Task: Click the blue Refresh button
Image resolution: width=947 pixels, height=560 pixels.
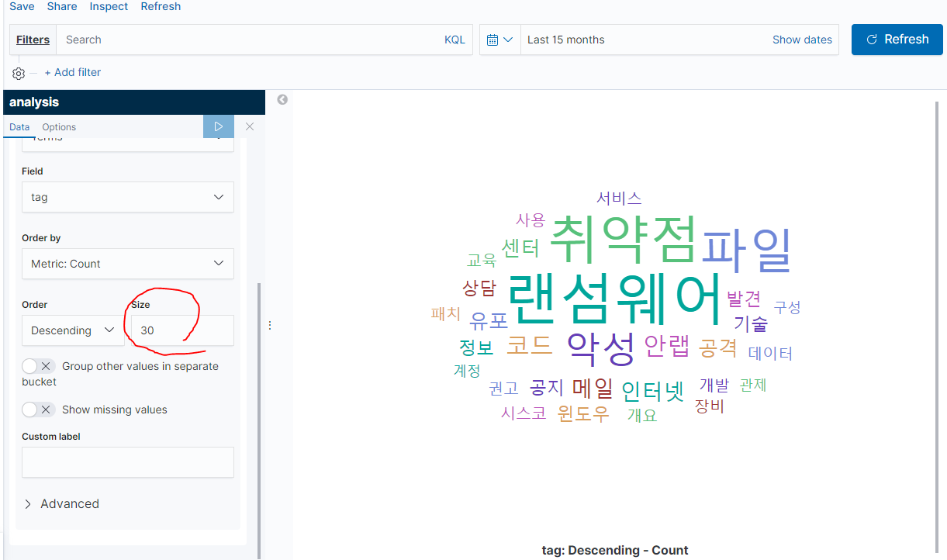Action: 897,40
